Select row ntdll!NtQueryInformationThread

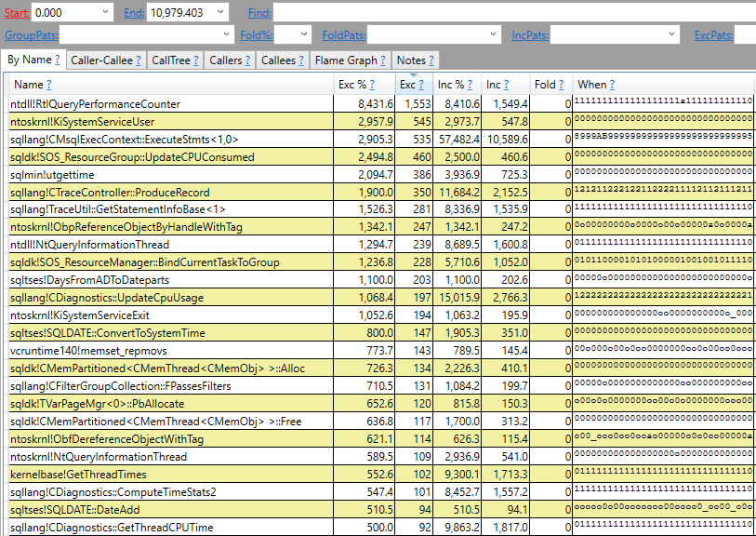pyautogui.click(x=381, y=245)
